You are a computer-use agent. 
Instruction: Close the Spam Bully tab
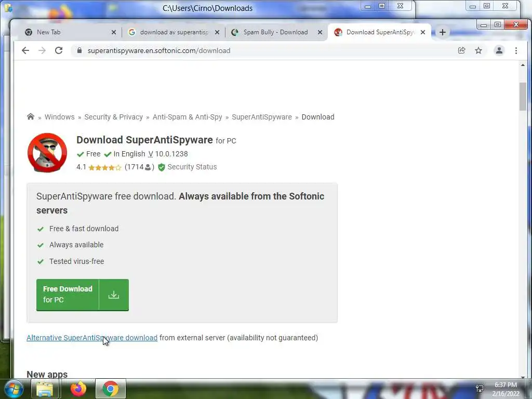point(320,32)
